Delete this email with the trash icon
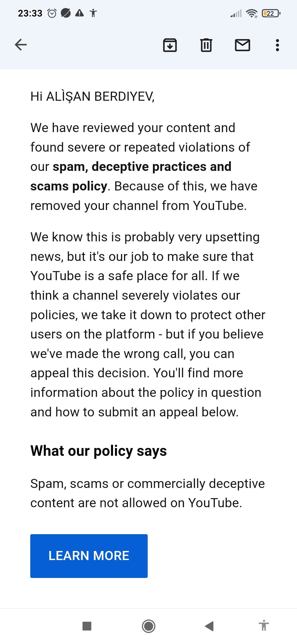Image resolution: width=297 pixels, height=644 pixels. point(206,45)
